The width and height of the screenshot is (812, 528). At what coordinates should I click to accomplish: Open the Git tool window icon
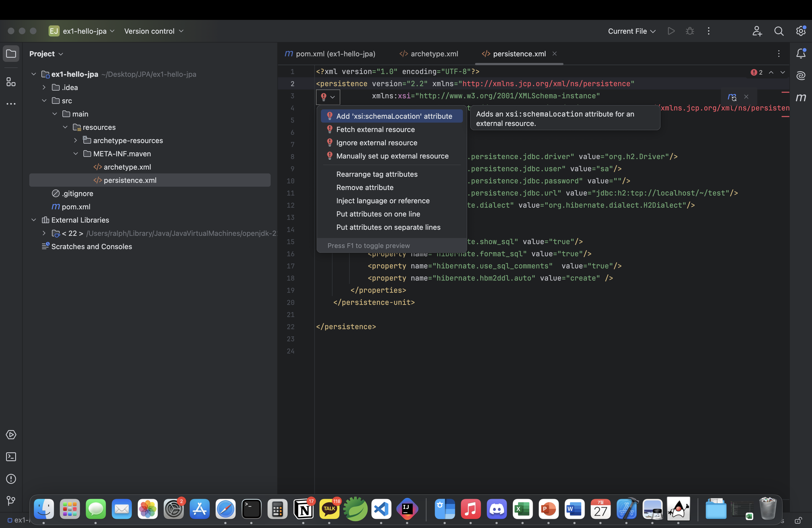11,501
